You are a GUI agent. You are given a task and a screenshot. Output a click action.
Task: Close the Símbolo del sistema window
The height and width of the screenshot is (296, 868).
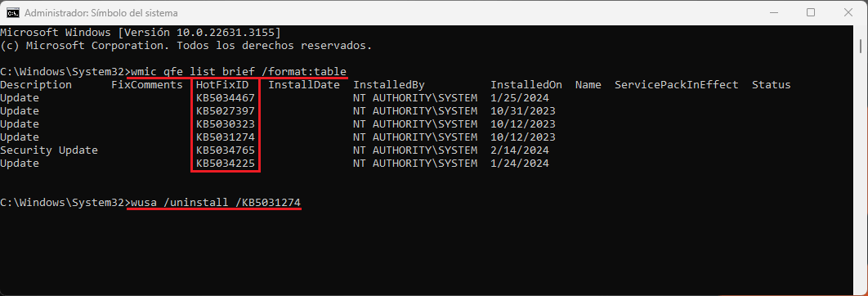[845, 12]
